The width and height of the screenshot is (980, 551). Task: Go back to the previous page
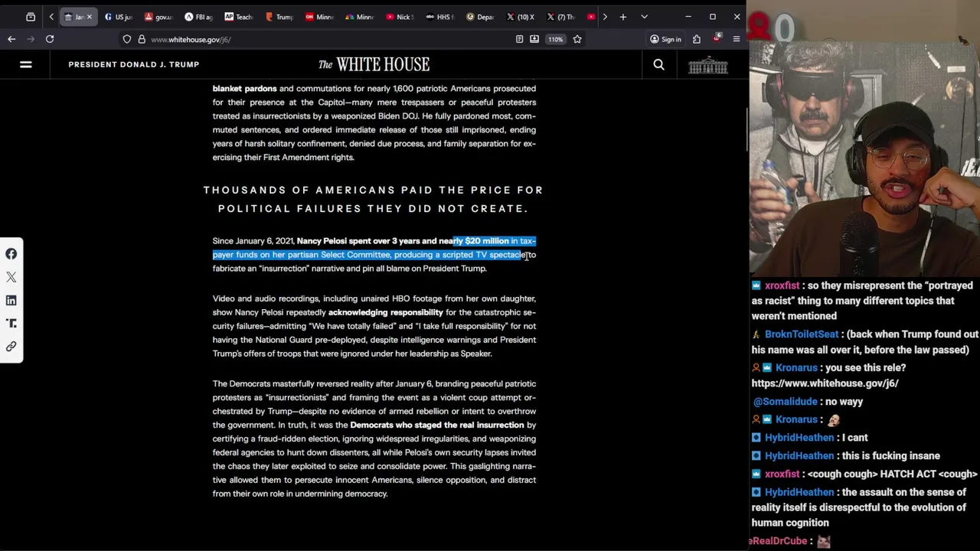11,39
